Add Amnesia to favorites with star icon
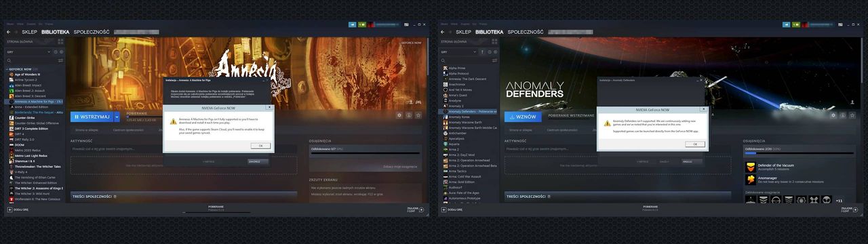The height and width of the screenshot is (244, 868). click(x=418, y=115)
